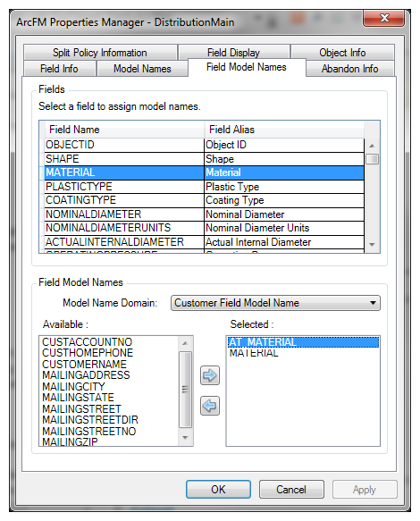
Task: Open the Model Name Domain dropdown
Action: 275,303
